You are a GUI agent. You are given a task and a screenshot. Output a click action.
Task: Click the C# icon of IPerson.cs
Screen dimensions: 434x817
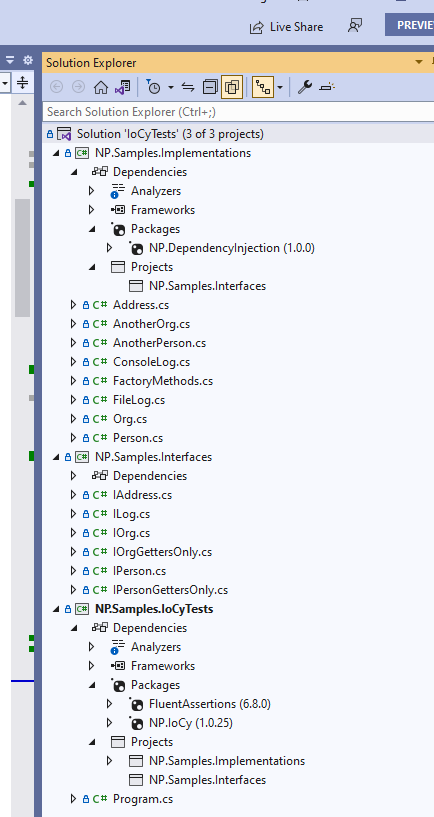[100, 571]
